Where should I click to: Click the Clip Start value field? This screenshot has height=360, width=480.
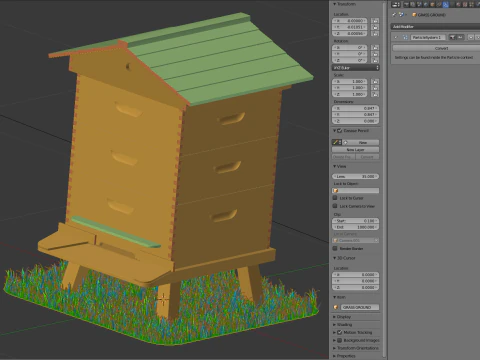(x=355, y=221)
